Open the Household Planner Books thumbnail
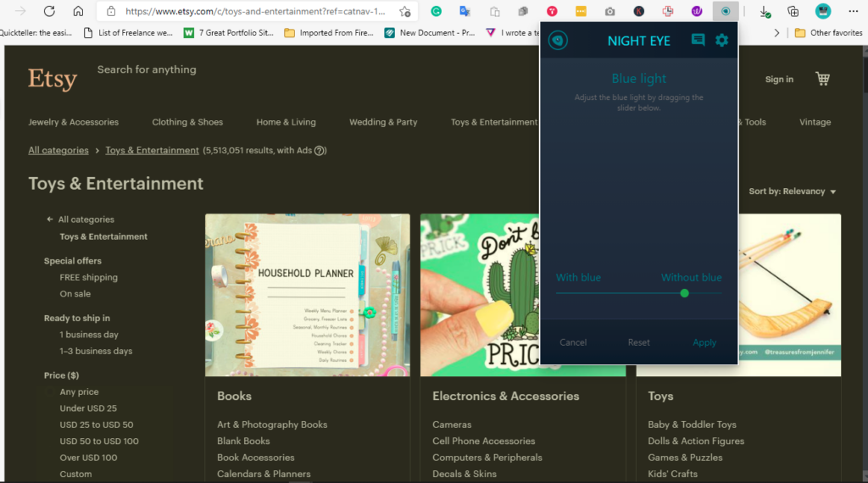868x483 pixels. pos(307,295)
